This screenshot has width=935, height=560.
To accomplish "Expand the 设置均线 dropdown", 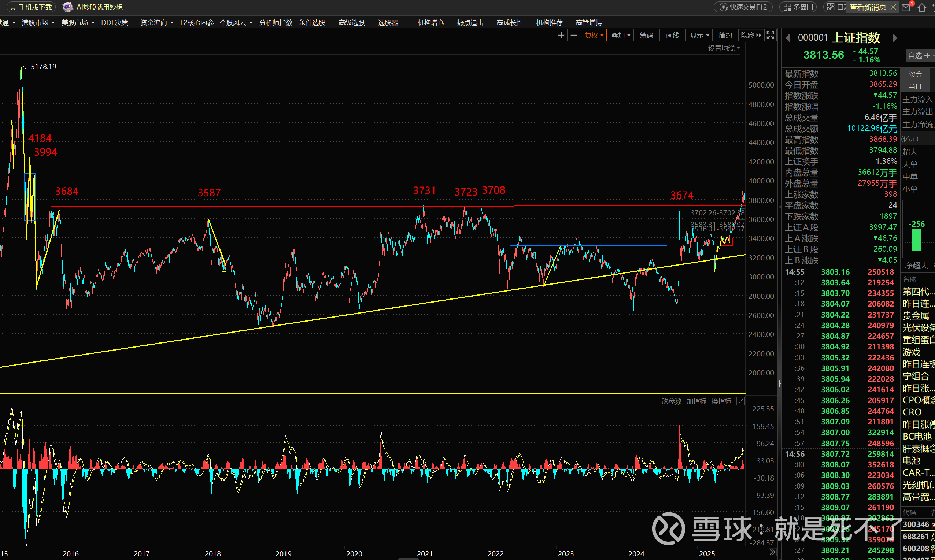I will click(x=724, y=48).
